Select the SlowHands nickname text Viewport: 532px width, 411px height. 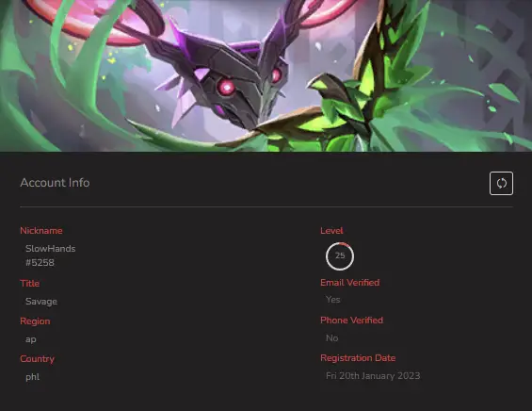click(x=51, y=249)
